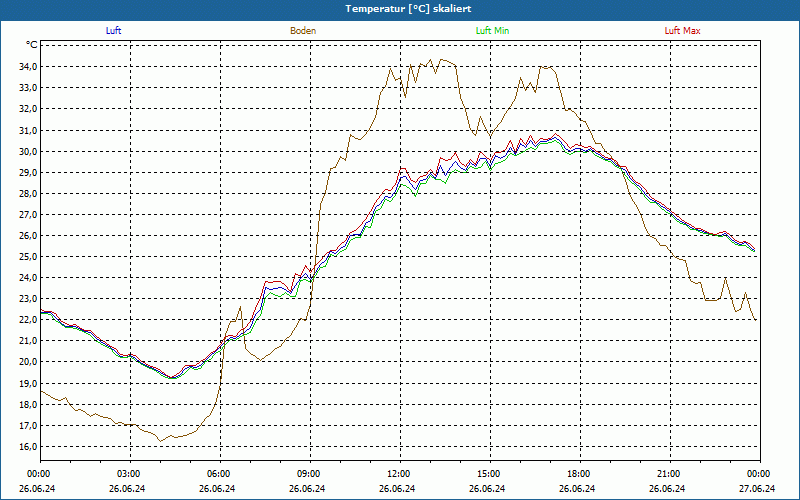Click the '21:00' time axis label
The height and width of the screenshot is (500, 800).
667,474
